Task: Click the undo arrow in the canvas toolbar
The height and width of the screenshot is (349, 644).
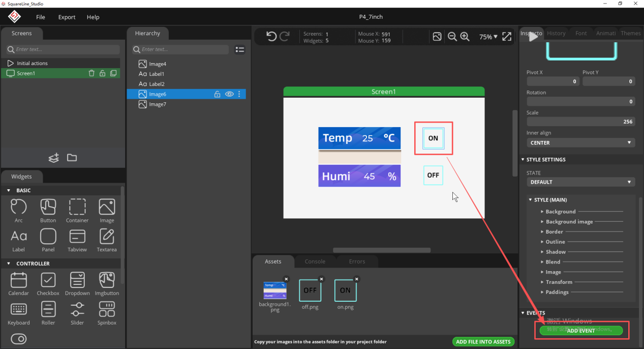Action: click(x=271, y=37)
